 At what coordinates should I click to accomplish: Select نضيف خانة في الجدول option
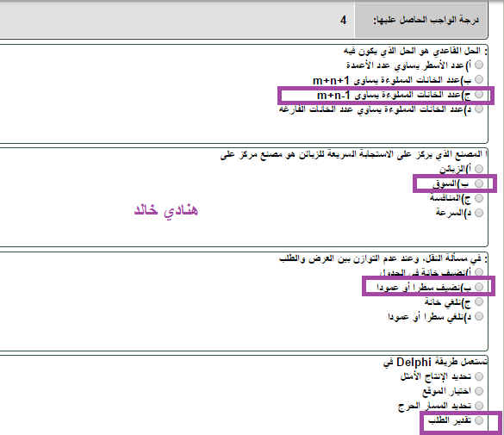tap(479, 272)
